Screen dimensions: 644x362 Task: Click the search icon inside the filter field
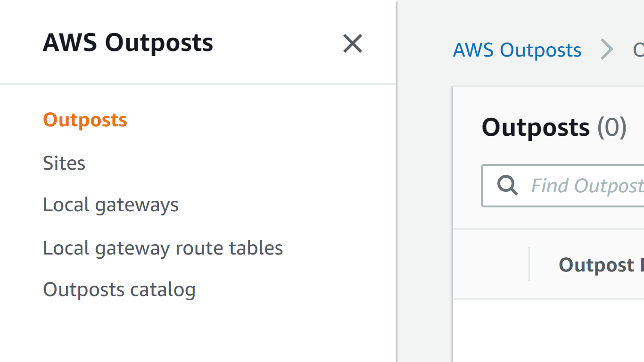(x=507, y=185)
